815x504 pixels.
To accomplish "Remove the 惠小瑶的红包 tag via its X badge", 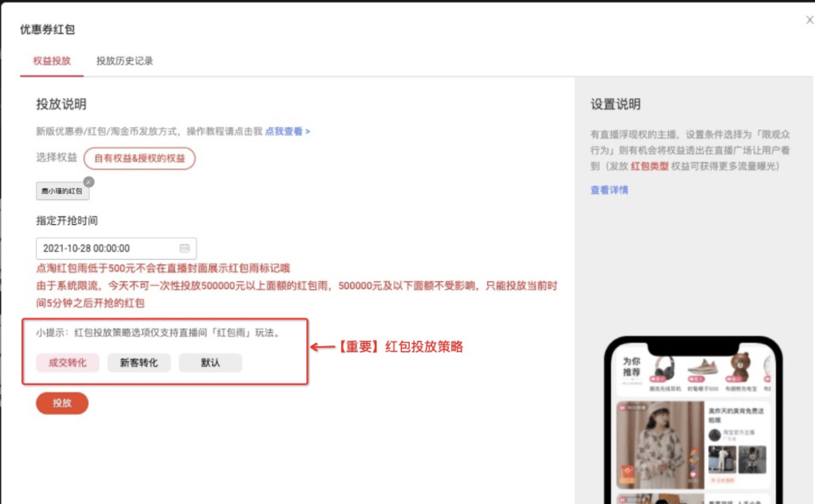I will pos(89,182).
